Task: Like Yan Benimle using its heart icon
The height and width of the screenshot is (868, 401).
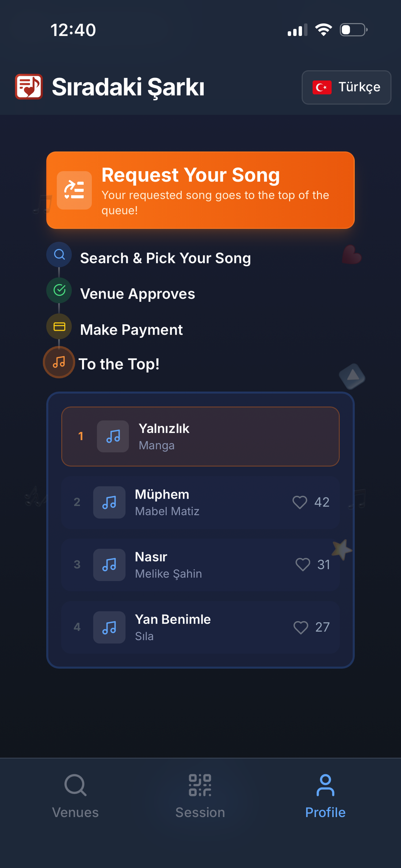Action: click(x=301, y=627)
